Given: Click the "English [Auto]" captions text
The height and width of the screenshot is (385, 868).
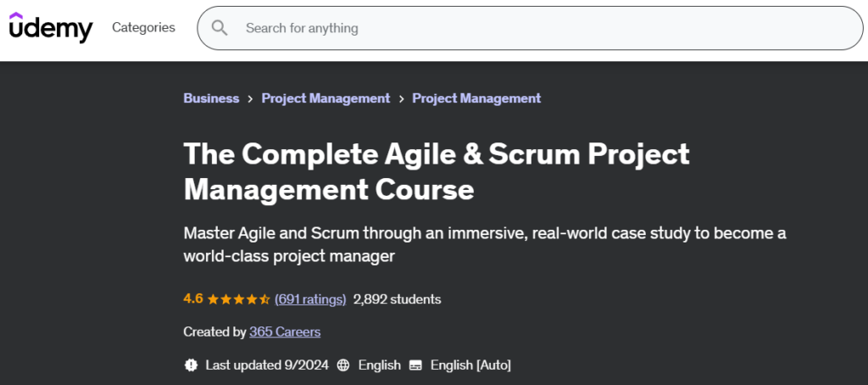Looking at the screenshot, I should (x=470, y=365).
